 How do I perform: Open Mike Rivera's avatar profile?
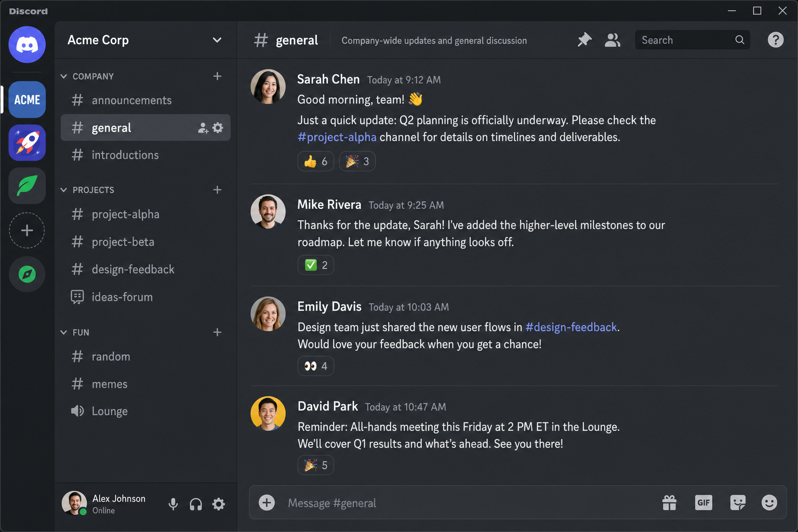coord(268,212)
